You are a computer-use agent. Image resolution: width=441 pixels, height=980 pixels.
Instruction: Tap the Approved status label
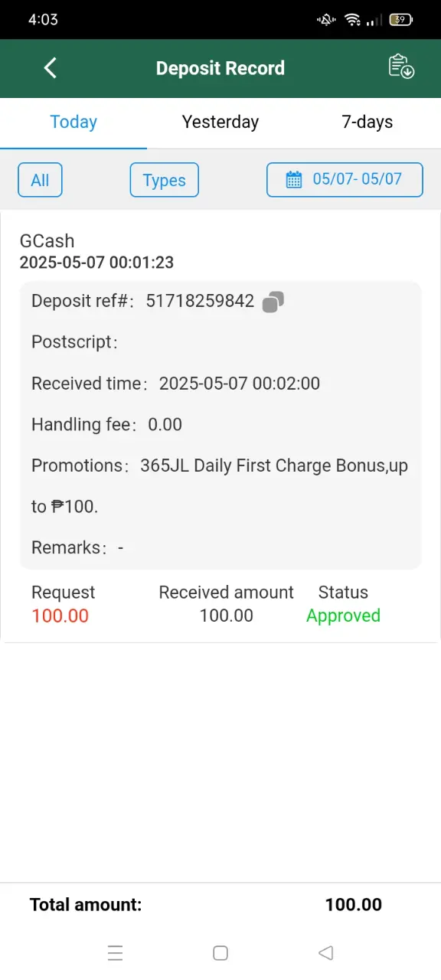(343, 616)
